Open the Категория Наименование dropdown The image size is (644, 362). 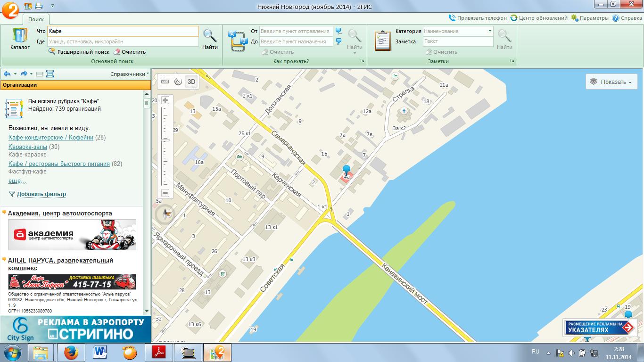pos(458,31)
